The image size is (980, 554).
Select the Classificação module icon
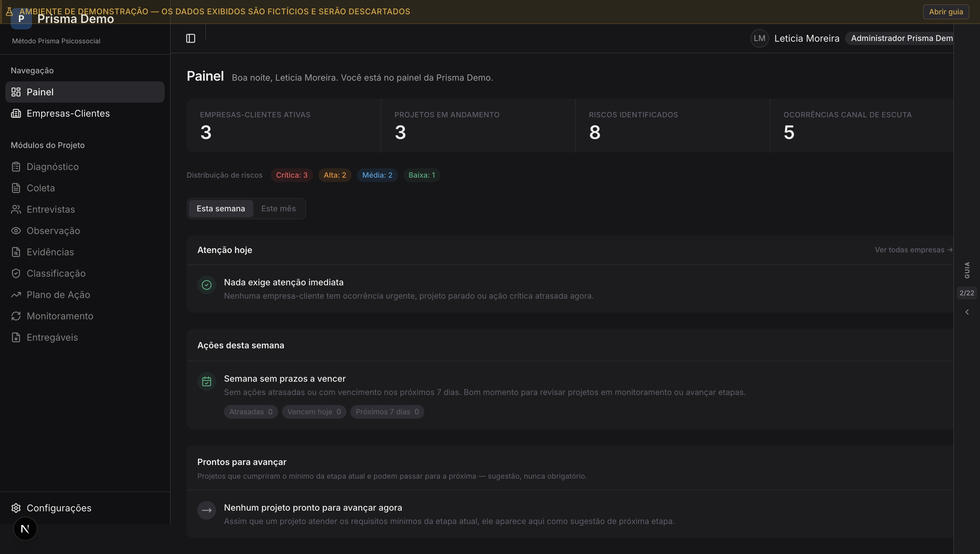[x=16, y=273]
